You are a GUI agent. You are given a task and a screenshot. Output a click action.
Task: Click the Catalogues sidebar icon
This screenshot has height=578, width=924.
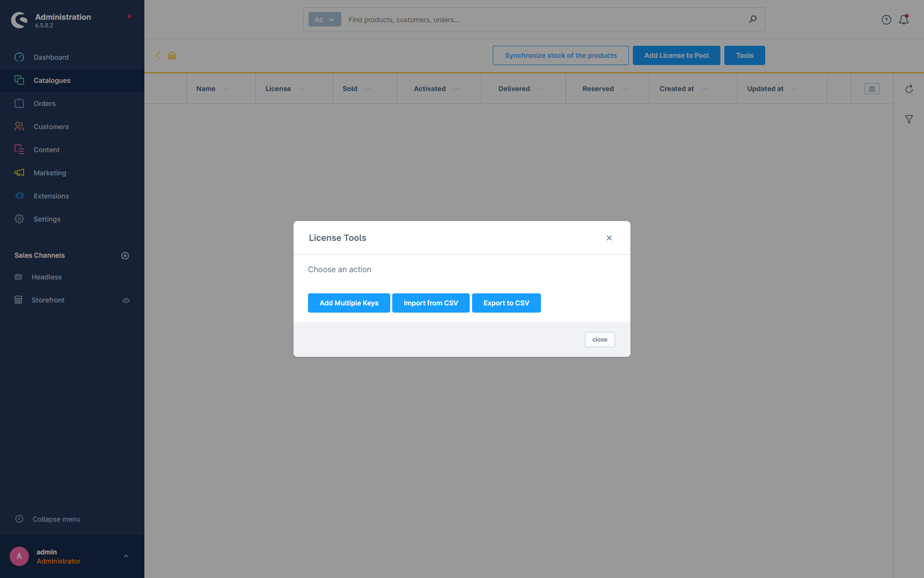click(20, 80)
